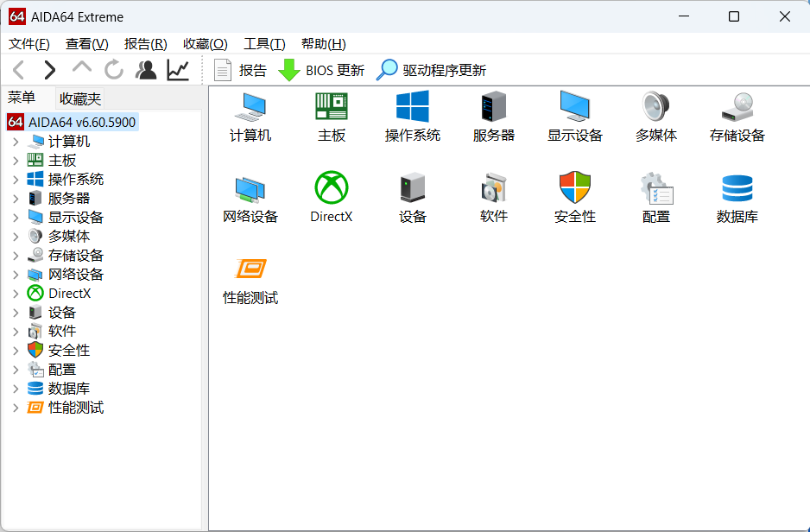The width and height of the screenshot is (810, 532).
Task: Expand the 设备 tree node chevron
Action: (x=16, y=313)
